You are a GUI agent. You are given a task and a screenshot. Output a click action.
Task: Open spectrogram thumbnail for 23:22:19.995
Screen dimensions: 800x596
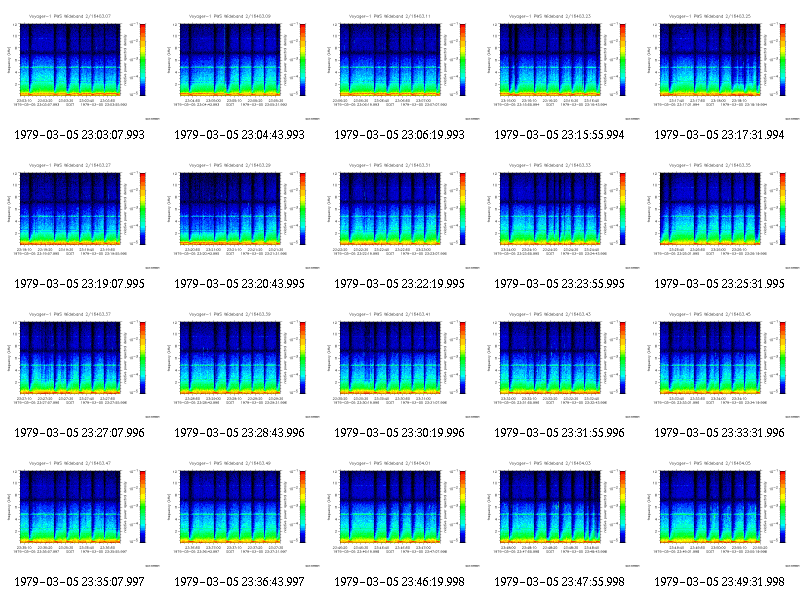click(400, 216)
